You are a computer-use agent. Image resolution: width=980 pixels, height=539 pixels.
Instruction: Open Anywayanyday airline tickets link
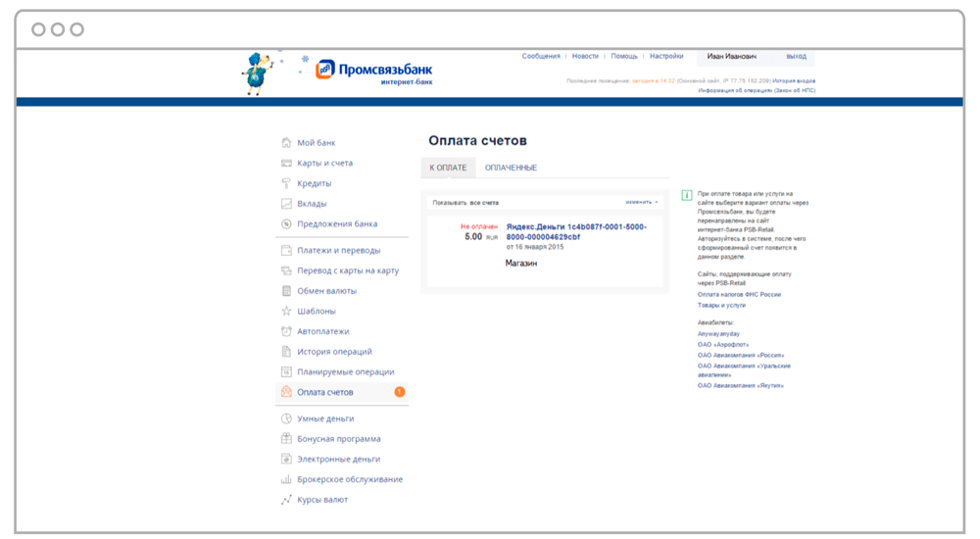[x=718, y=334]
